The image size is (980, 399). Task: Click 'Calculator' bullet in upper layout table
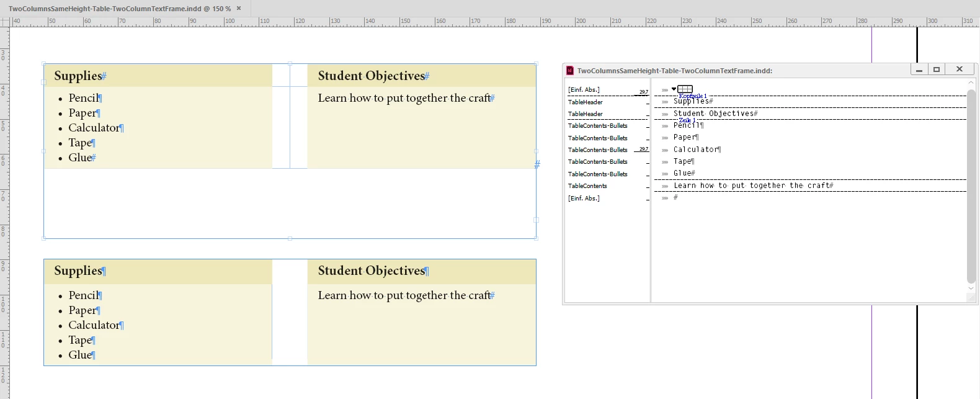point(94,128)
